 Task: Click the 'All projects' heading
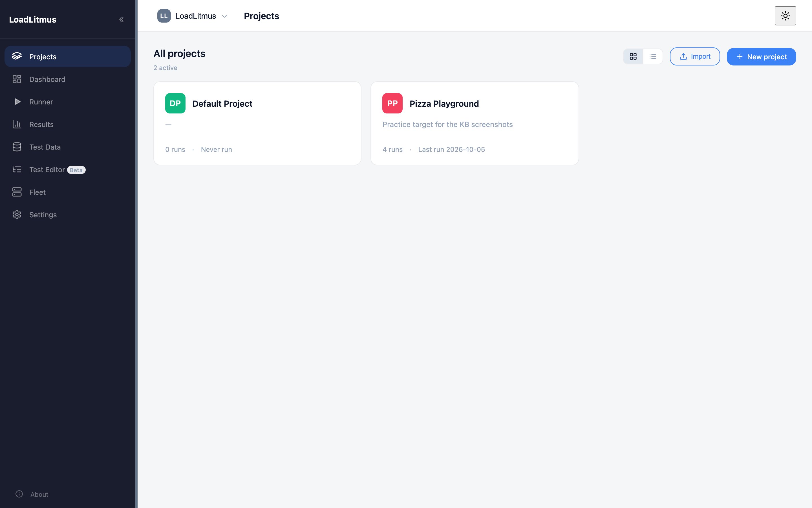(x=180, y=53)
